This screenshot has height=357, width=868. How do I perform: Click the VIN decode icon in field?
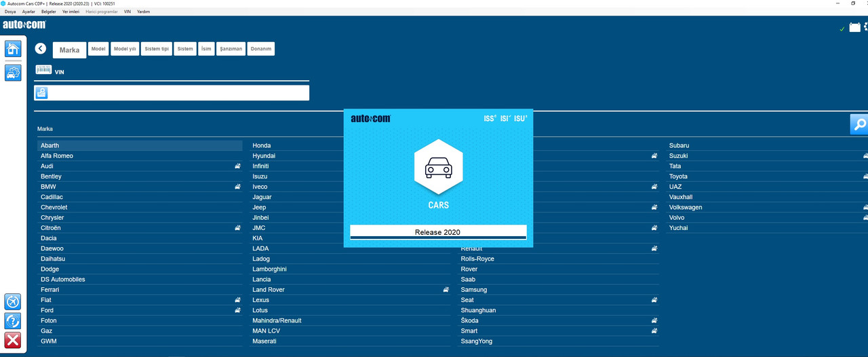[41, 93]
